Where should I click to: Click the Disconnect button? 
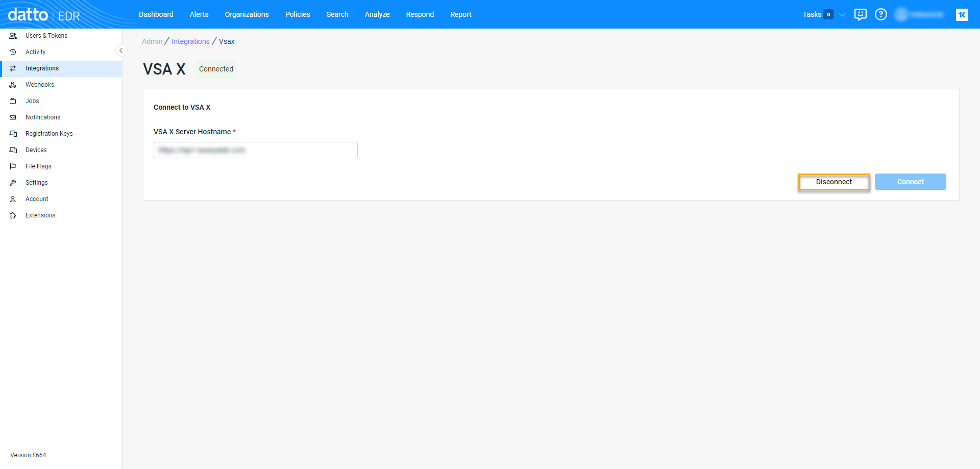point(834,182)
